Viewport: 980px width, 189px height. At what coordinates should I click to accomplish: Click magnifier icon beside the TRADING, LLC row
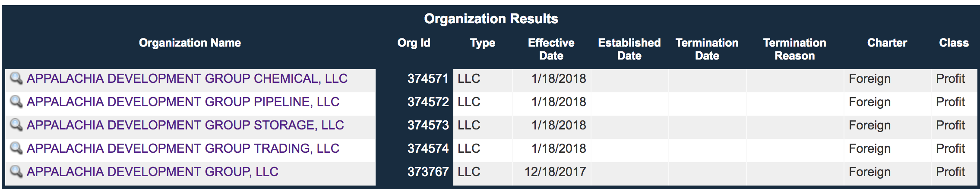tap(16, 148)
